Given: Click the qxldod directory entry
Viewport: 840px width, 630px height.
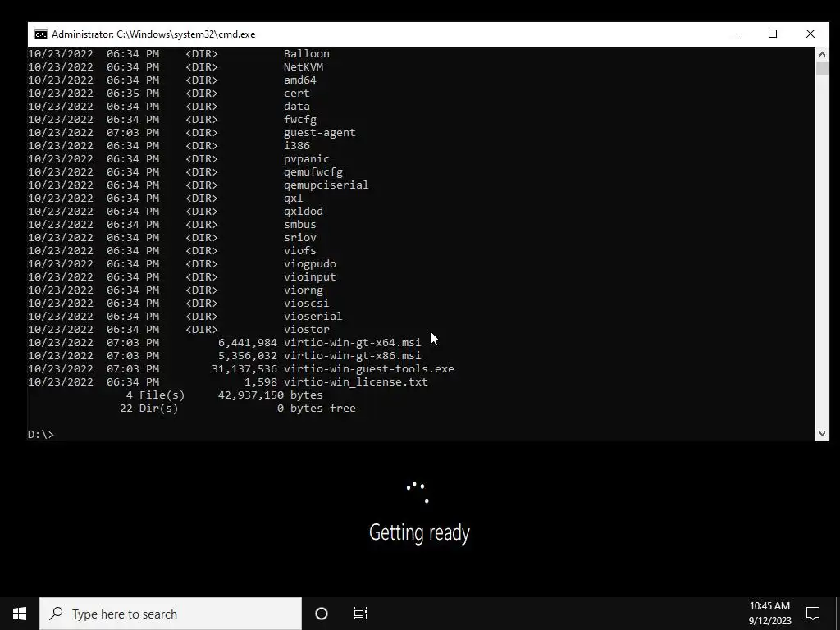Looking at the screenshot, I should tap(304, 211).
